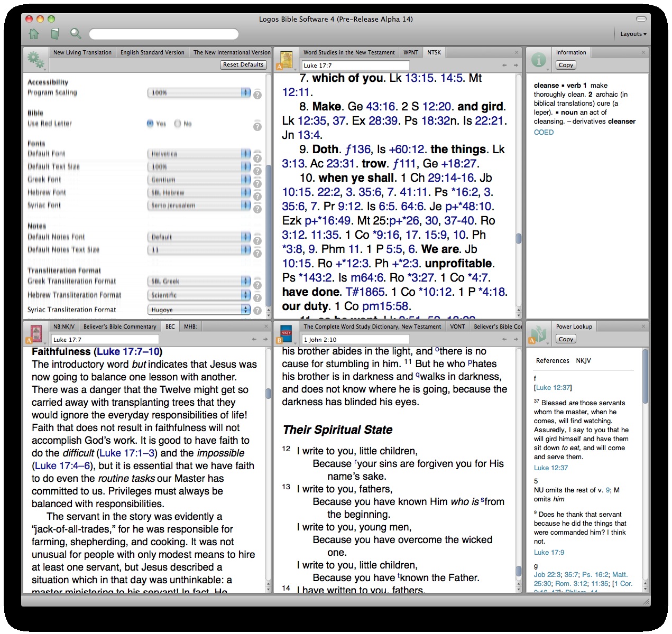Open the Library book icon
Viewport: 672px width, 634px height.
(x=54, y=34)
